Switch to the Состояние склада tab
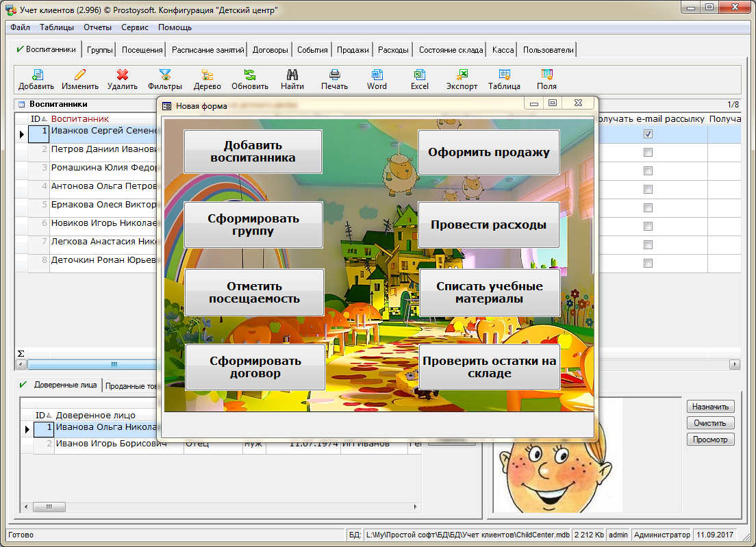The width and height of the screenshot is (756, 547). click(x=451, y=50)
